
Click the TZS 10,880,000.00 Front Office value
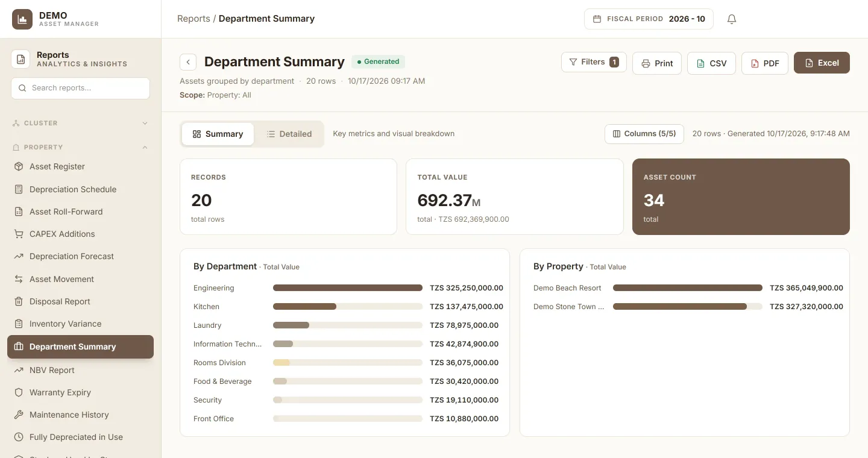(464, 419)
